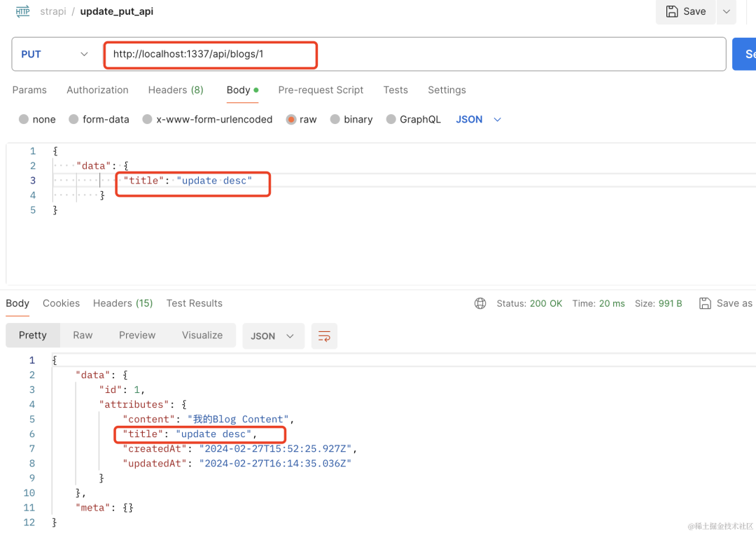This screenshot has width=756, height=533.
Task: Click the response "id": 1 line
Action: (122, 389)
